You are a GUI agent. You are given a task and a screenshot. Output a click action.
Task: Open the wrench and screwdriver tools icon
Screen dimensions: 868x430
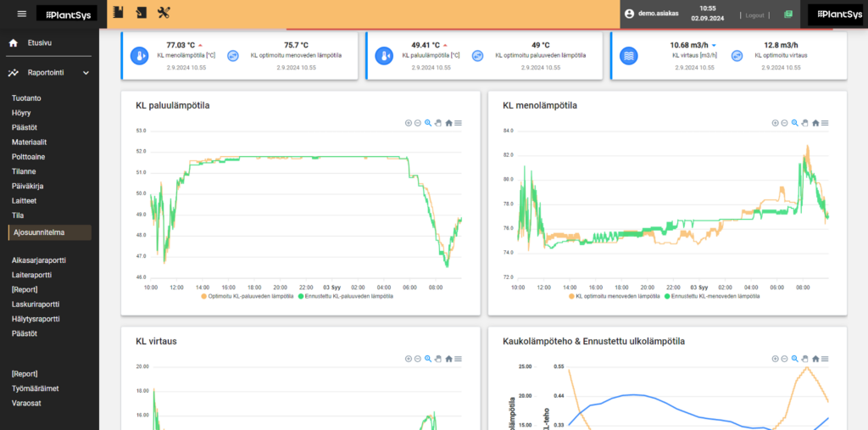click(x=164, y=13)
